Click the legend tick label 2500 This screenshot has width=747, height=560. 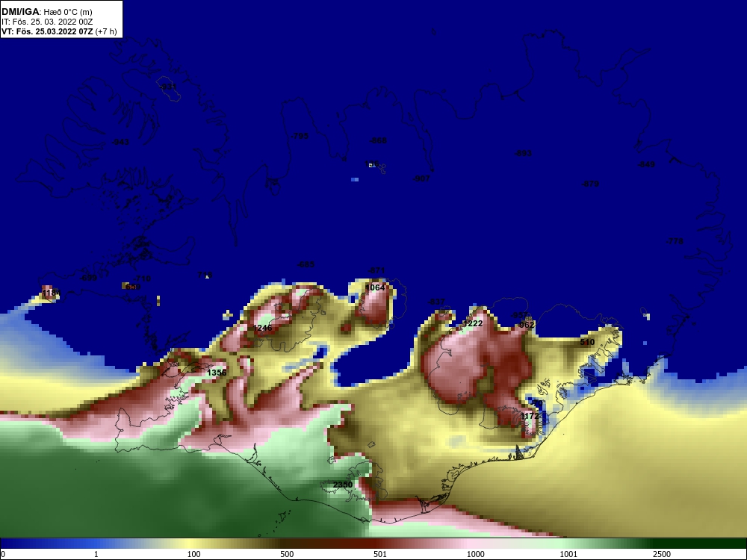(x=662, y=554)
